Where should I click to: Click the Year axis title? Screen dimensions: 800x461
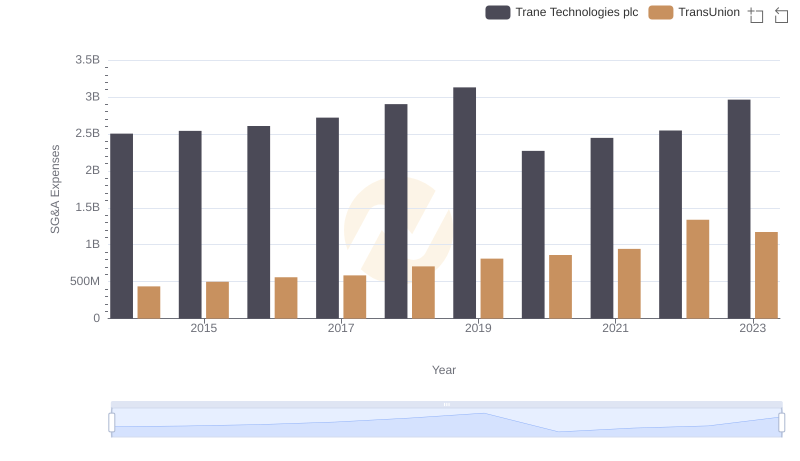coord(444,370)
